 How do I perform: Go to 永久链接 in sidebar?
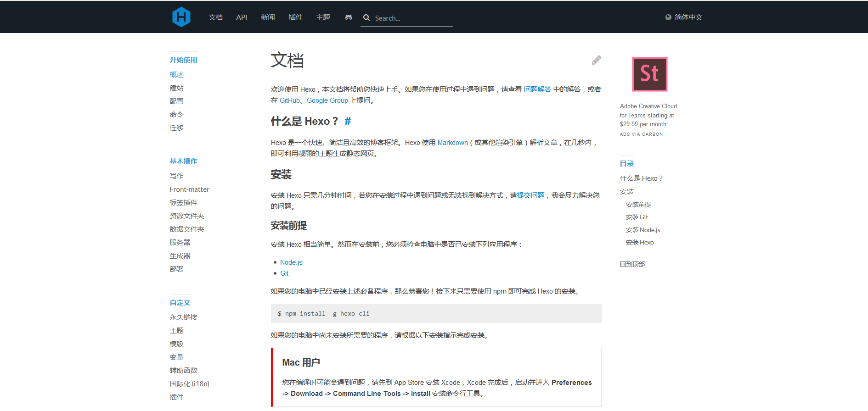183,317
